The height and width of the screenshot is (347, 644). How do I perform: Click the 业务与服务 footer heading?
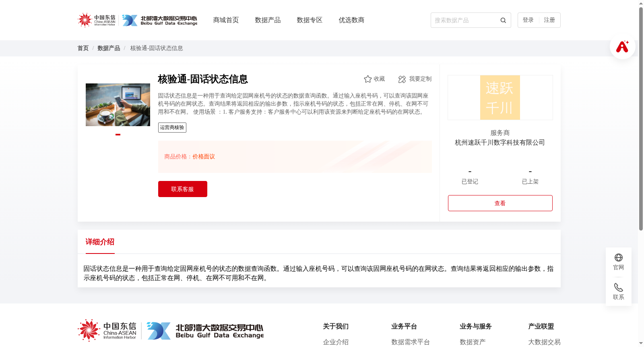click(x=476, y=326)
